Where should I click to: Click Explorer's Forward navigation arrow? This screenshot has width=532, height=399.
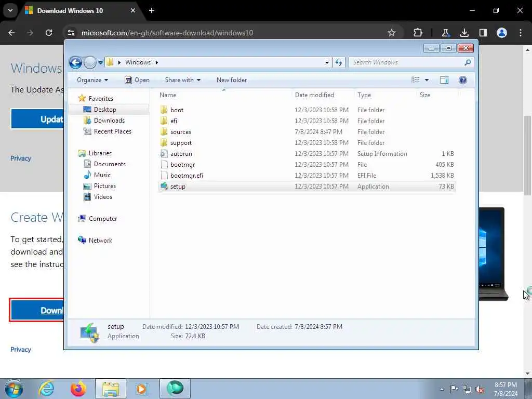90,62
